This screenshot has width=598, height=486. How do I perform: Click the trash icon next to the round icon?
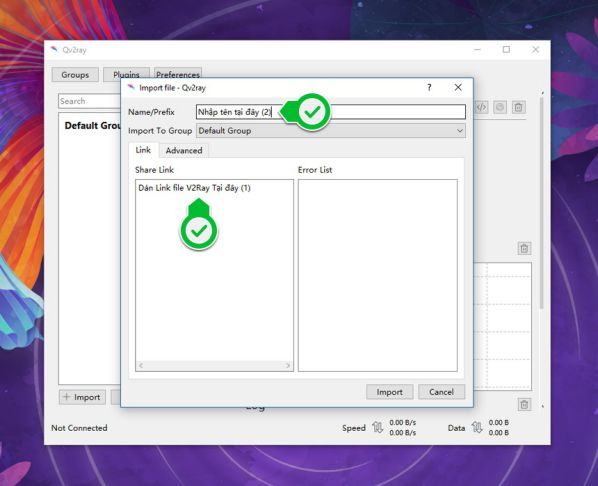click(518, 107)
